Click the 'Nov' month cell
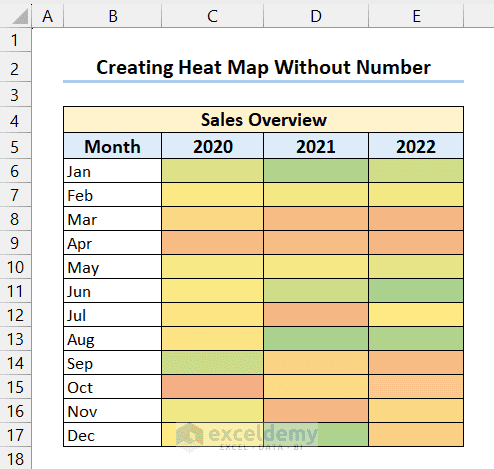The image size is (494, 469). tap(112, 411)
